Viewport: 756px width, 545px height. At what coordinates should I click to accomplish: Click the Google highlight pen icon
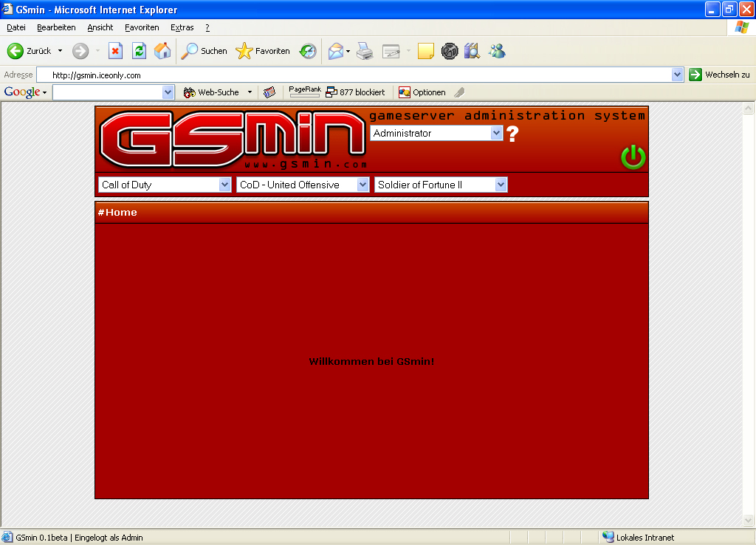click(x=459, y=92)
